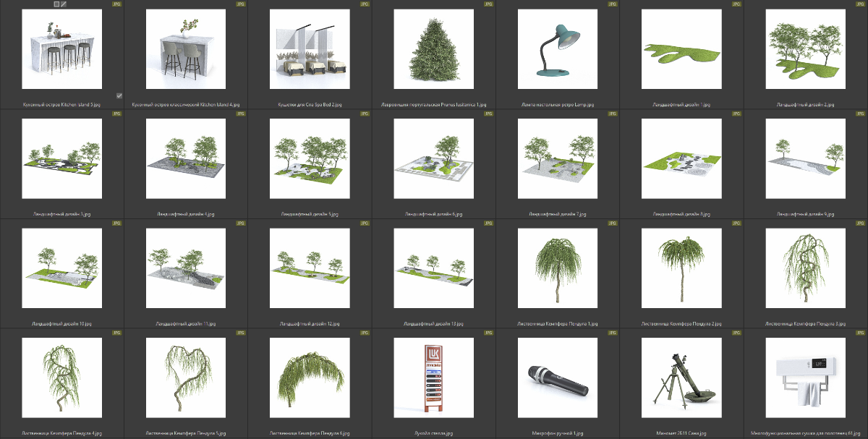Click the small square icon above Kitchen Island 3

point(56,4)
